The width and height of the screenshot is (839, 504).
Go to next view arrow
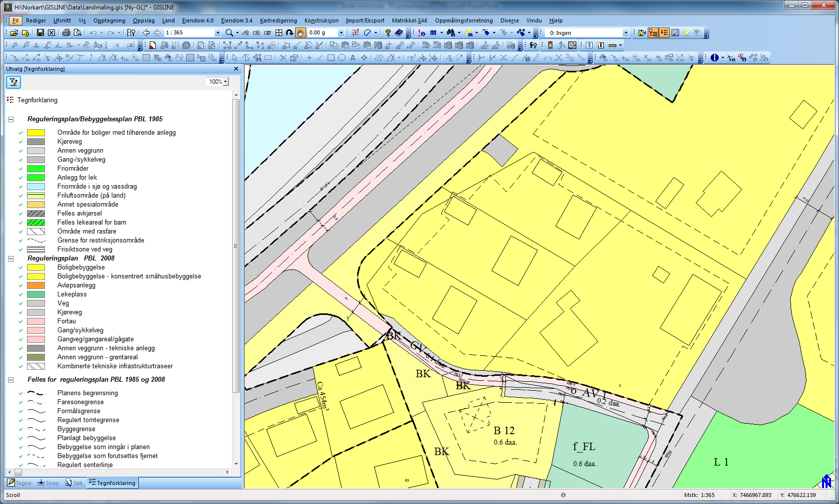(157, 32)
